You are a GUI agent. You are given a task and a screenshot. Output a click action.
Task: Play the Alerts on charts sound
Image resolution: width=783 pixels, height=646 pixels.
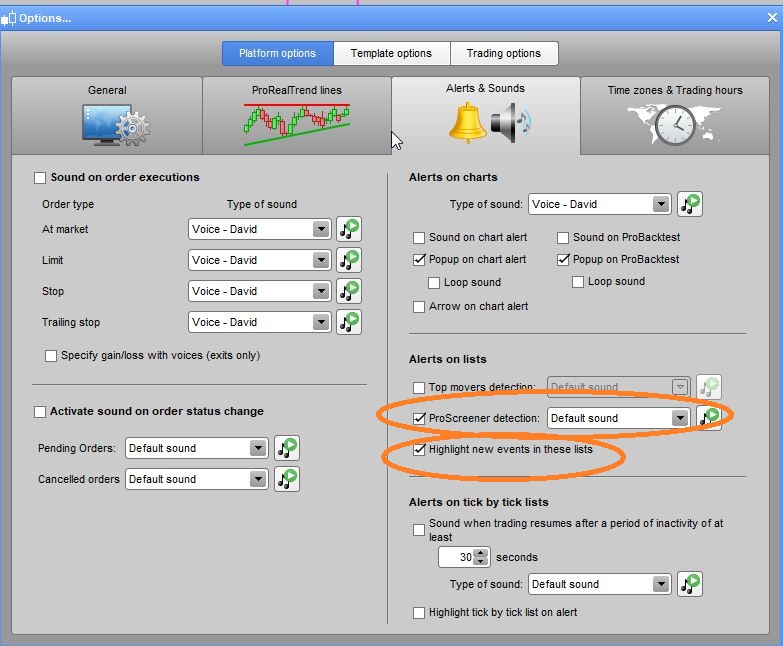(690, 204)
